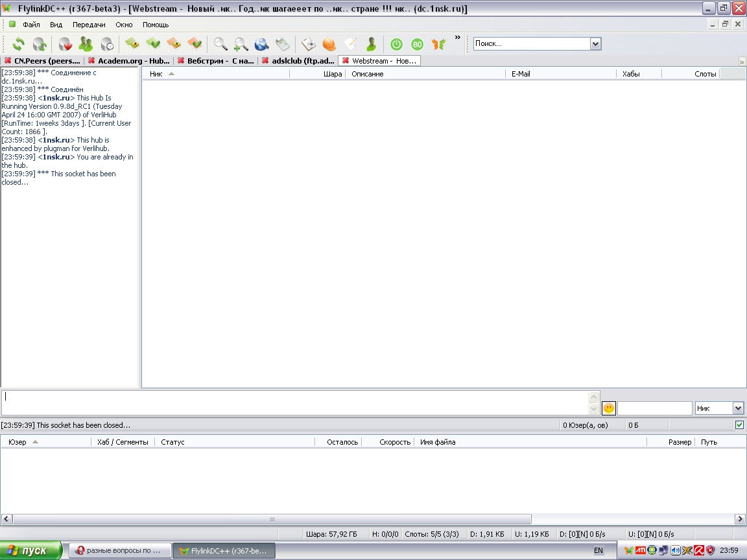
Task: Click the orange hard hat settings icon
Action: pos(329,44)
